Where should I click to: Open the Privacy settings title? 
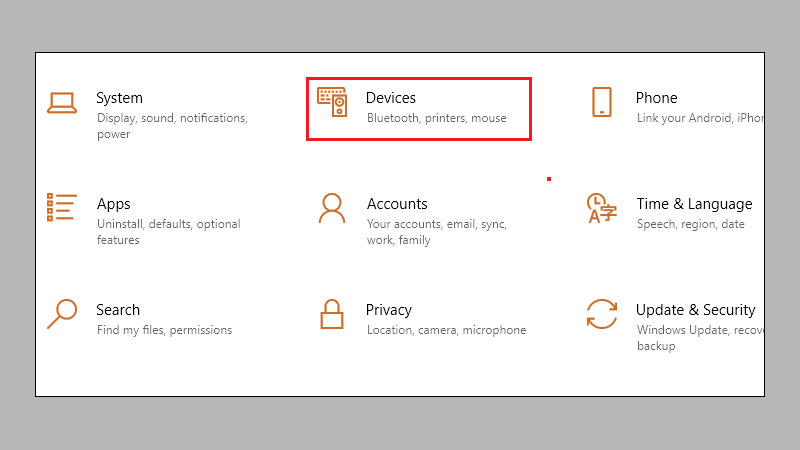pos(389,310)
